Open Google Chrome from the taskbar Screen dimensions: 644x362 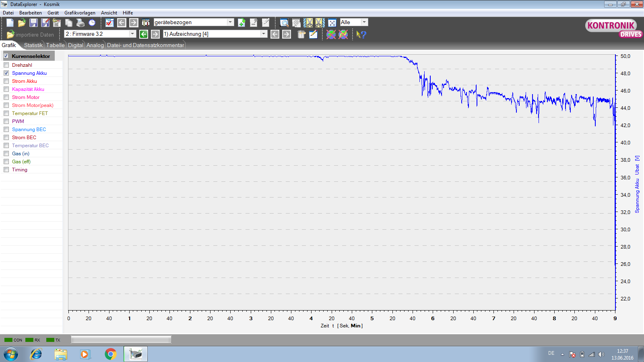coord(110,354)
